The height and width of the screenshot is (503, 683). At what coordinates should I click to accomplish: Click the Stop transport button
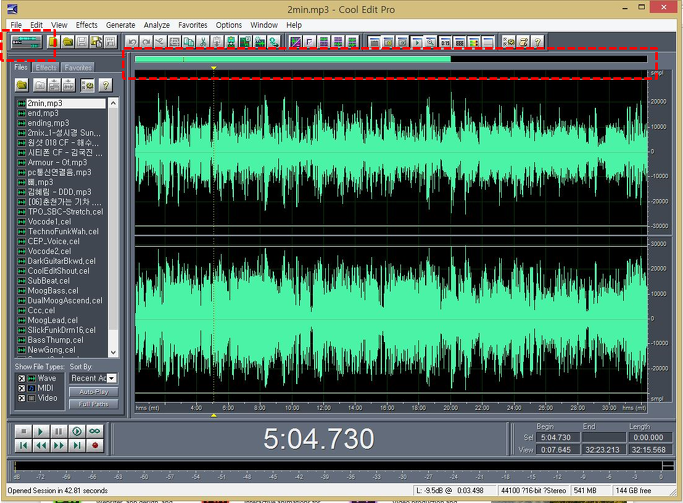[24, 431]
